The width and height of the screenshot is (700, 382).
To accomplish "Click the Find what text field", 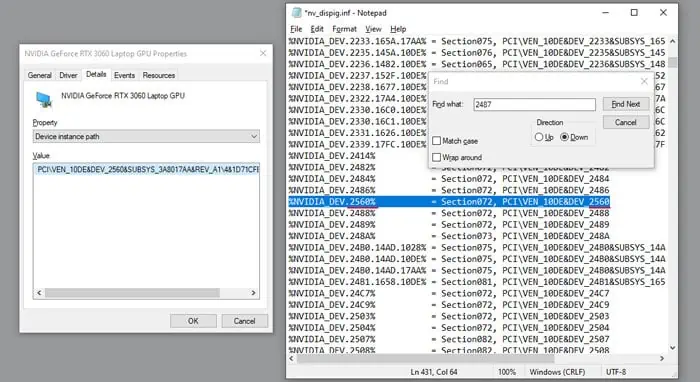I will coord(534,104).
